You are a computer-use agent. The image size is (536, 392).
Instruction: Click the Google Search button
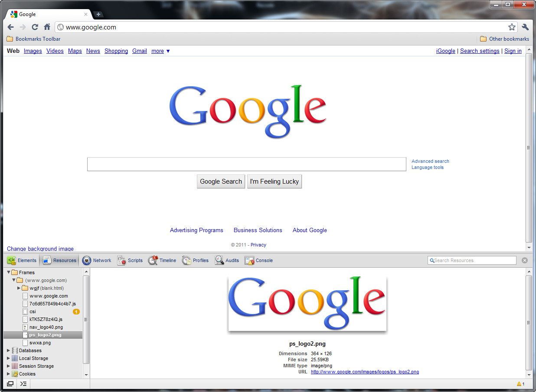point(221,181)
